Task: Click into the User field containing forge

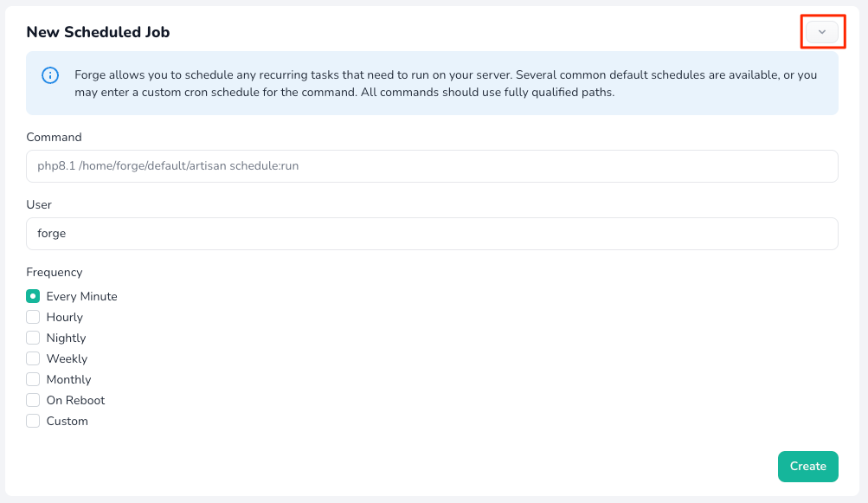Action: coord(432,234)
